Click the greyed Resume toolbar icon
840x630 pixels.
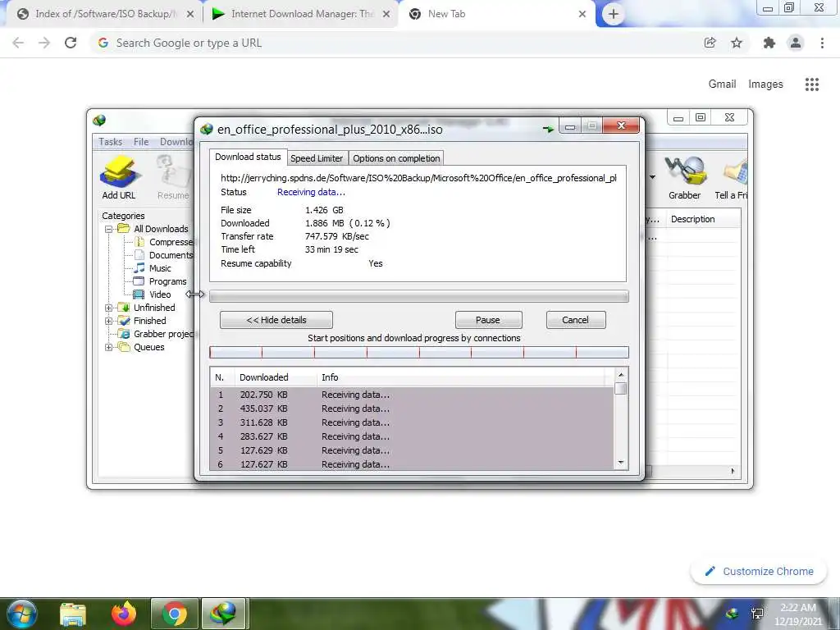click(174, 177)
